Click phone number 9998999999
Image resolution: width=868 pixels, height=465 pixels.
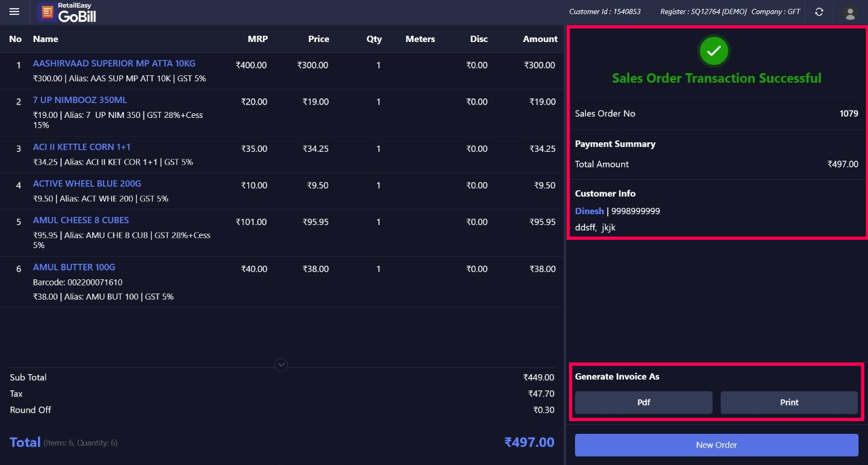635,211
